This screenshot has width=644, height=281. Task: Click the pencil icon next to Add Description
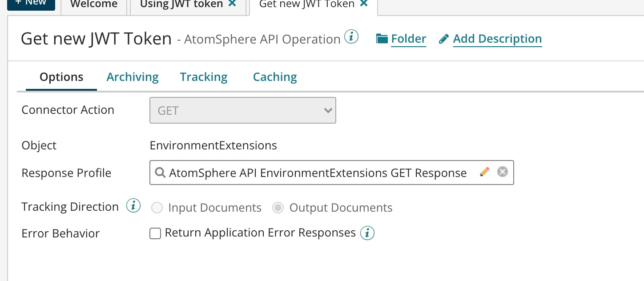(x=443, y=38)
